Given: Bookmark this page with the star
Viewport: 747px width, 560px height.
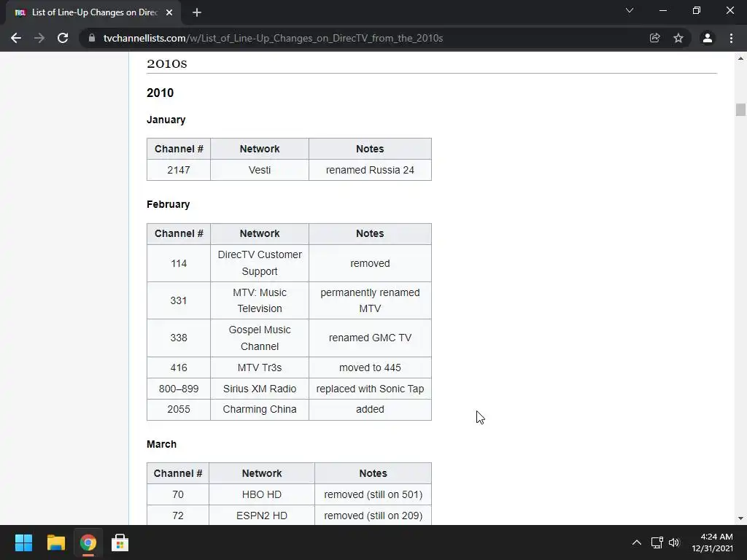Looking at the screenshot, I should [x=678, y=38].
